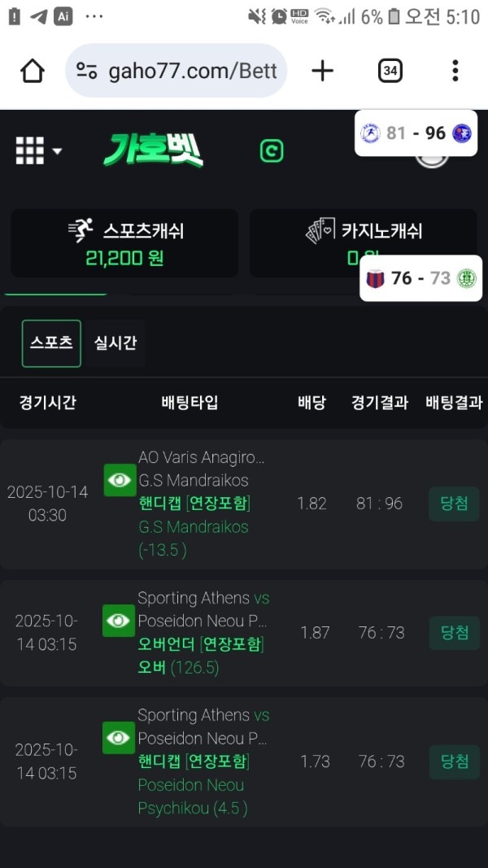The image size is (488, 868).
Task: Tap 당첨 result for 오버 (126.5) bet
Action: [454, 633]
